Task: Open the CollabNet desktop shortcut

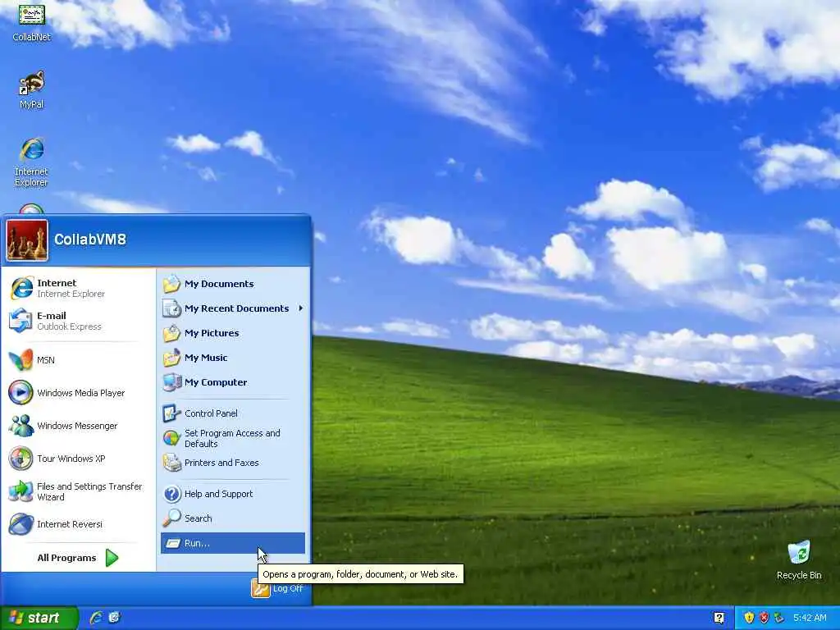Action: point(32,21)
